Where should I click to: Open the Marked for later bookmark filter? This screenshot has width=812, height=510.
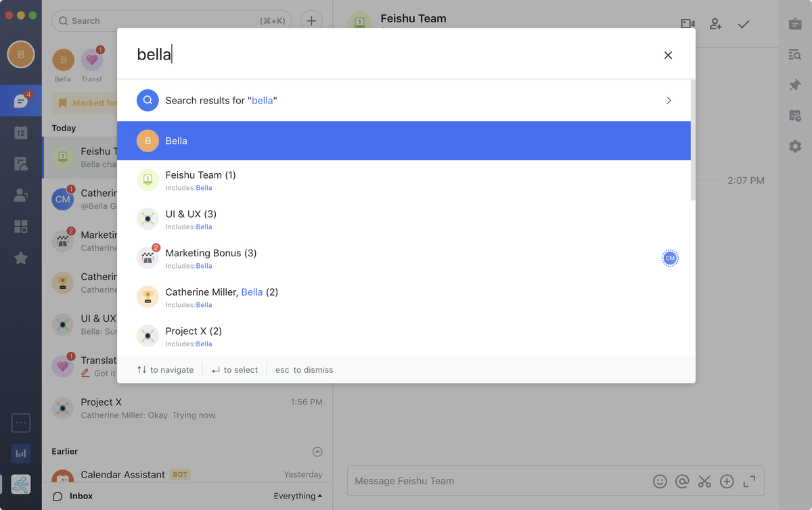click(85, 103)
